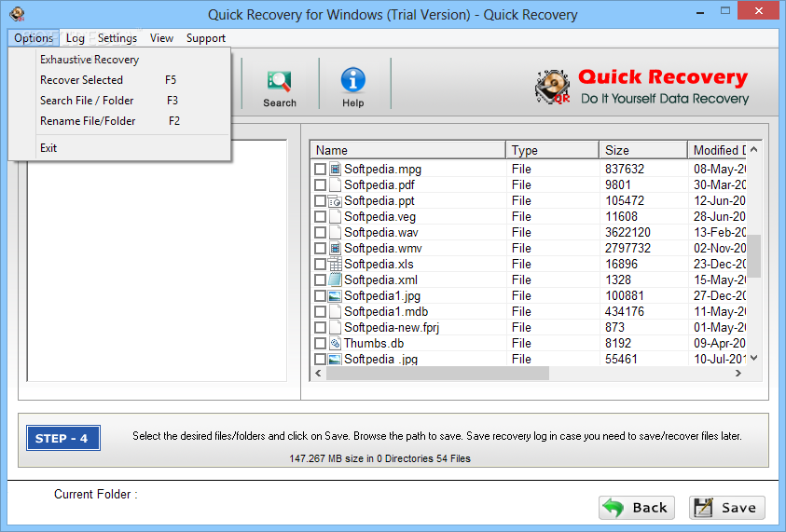
Task: Check the box for Softpedia.mpg
Action: point(321,170)
